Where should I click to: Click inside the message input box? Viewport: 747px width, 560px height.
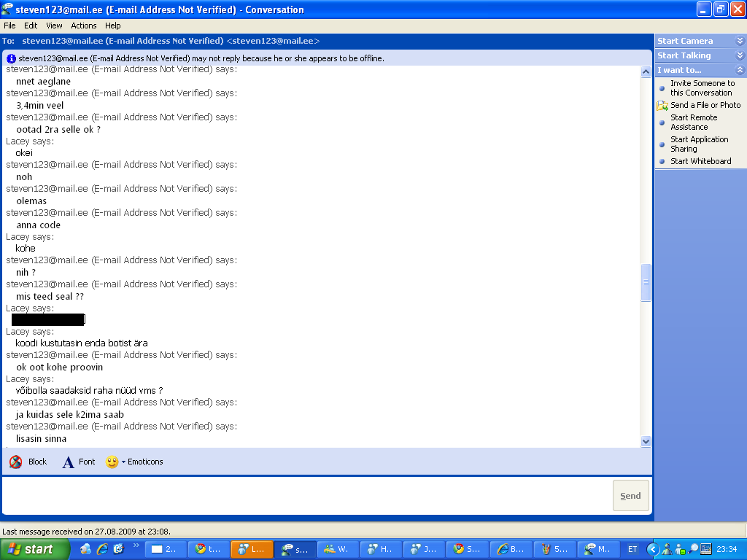(306, 496)
